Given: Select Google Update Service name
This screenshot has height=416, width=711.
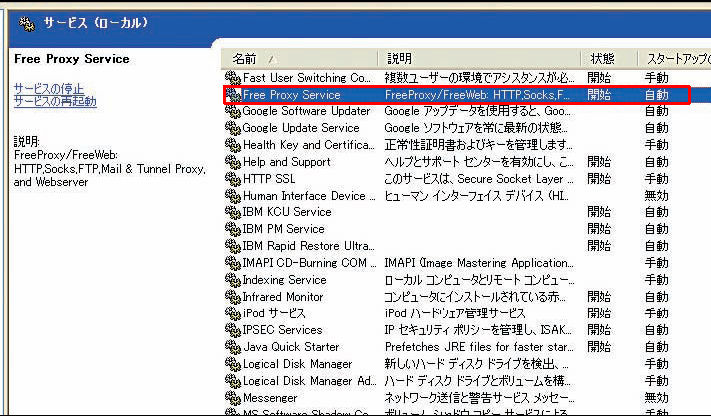Looking at the screenshot, I should pos(301,128).
